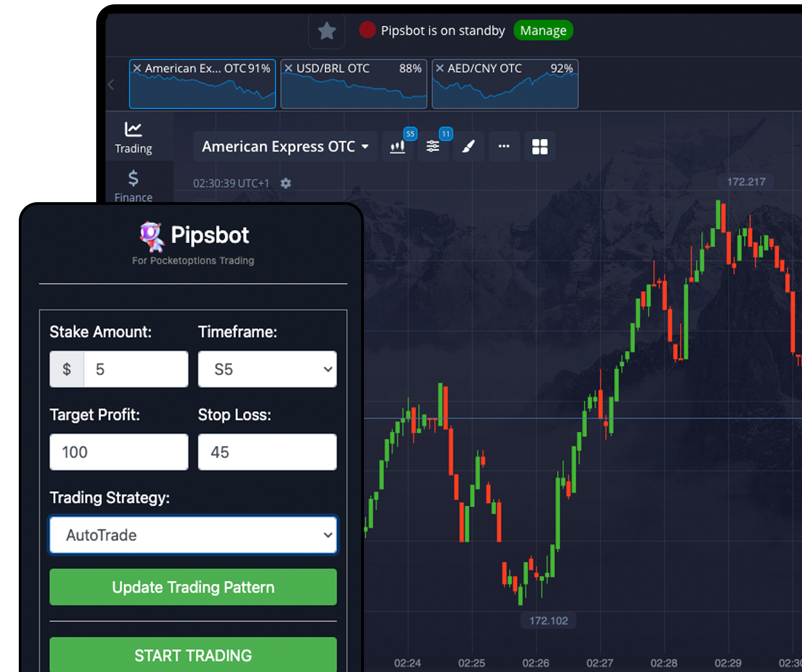Close the AED/CNY OTC tab
Screen dimensions: 802x672
[x=440, y=68]
